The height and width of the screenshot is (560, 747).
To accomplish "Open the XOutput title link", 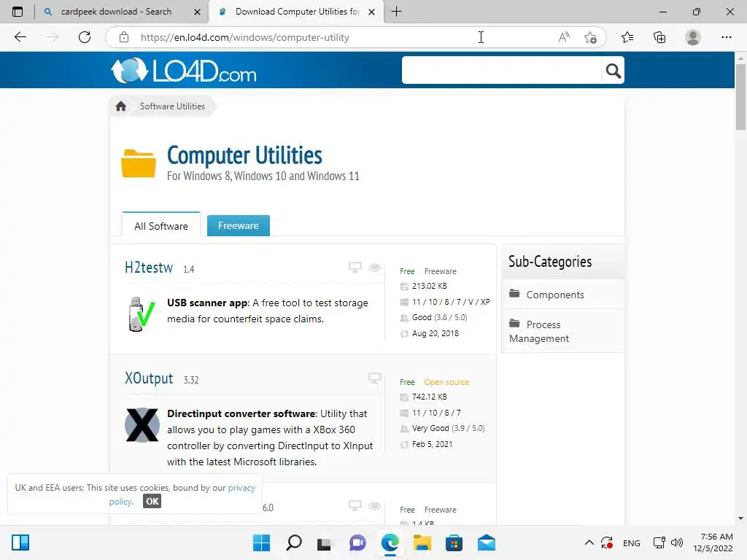I will click(x=149, y=378).
